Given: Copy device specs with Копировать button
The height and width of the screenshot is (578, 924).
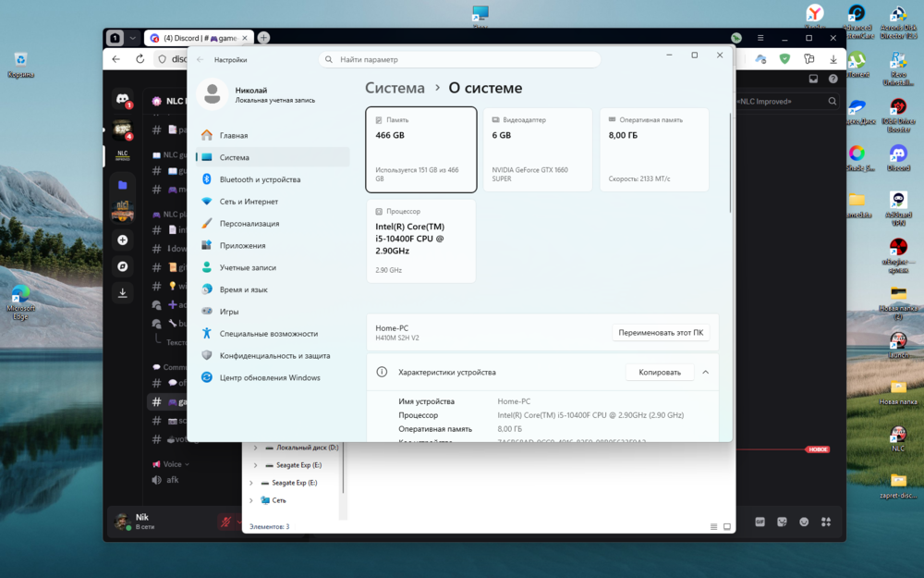Looking at the screenshot, I should tap(660, 372).
